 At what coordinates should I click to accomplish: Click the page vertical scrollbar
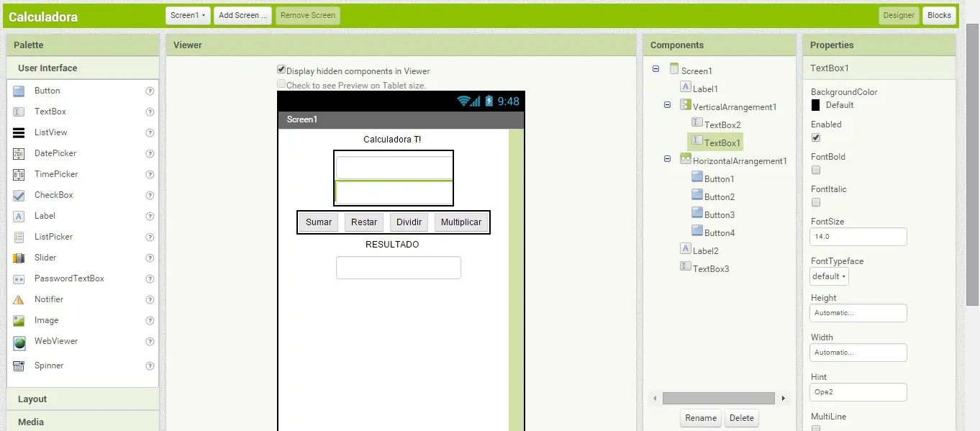pos(972,165)
